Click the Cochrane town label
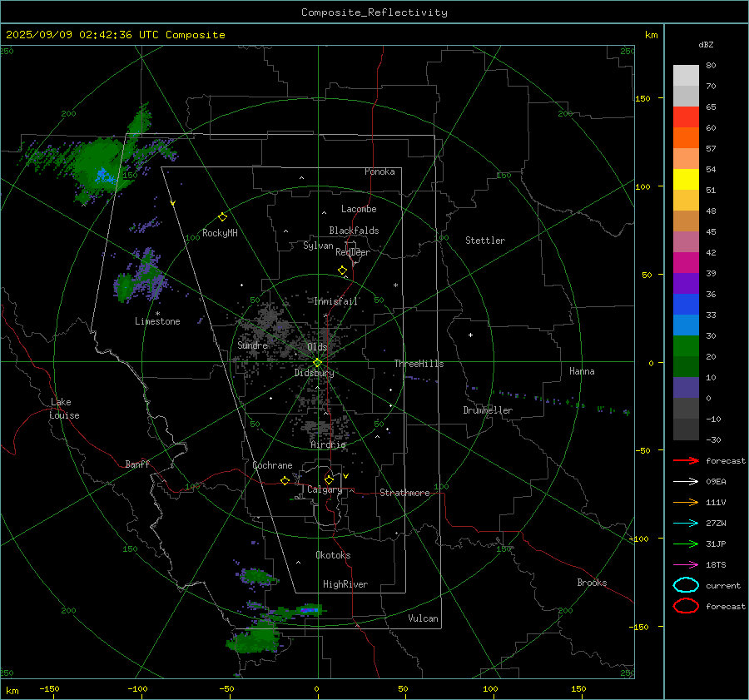This screenshot has width=749, height=700. click(x=272, y=465)
